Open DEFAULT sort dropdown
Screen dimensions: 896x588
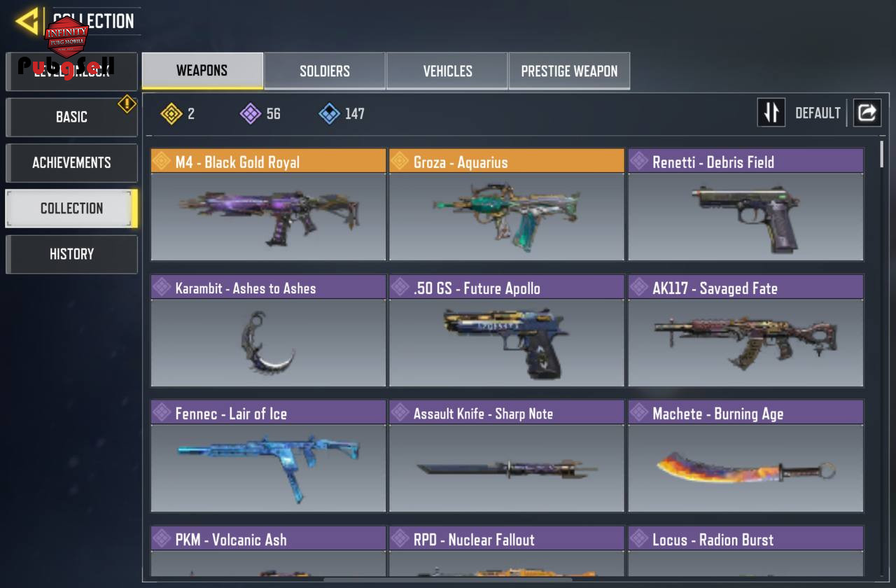tap(818, 113)
